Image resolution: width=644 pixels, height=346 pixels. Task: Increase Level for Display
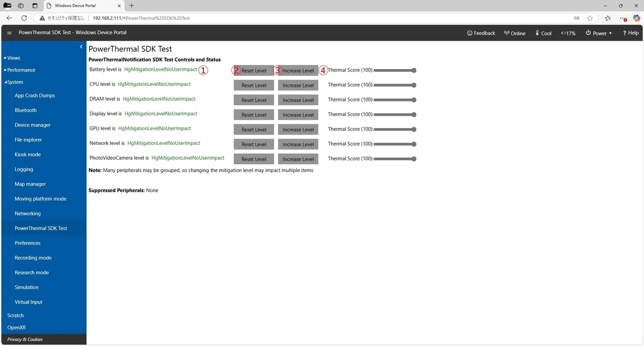coord(298,115)
